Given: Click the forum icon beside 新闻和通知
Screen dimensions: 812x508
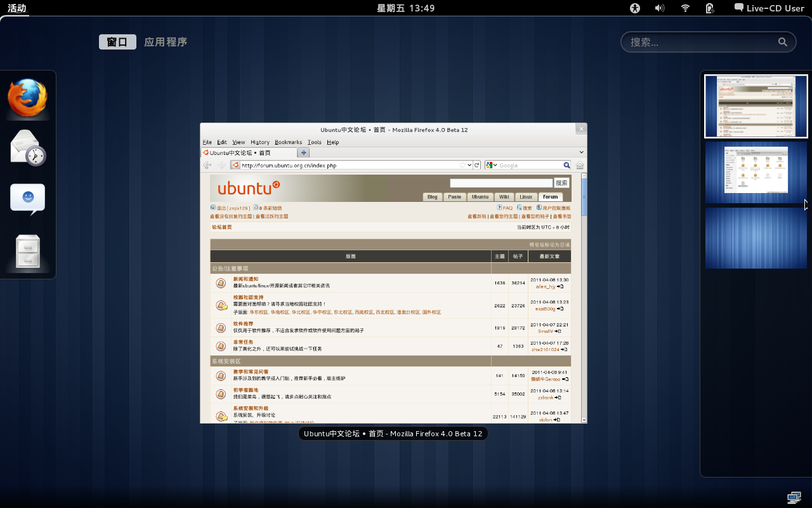Looking at the screenshot, I should tap(221, 283).
